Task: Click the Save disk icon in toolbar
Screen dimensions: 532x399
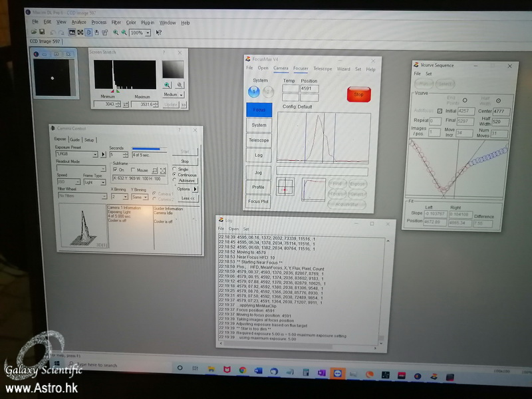Action: coord(41,32)
